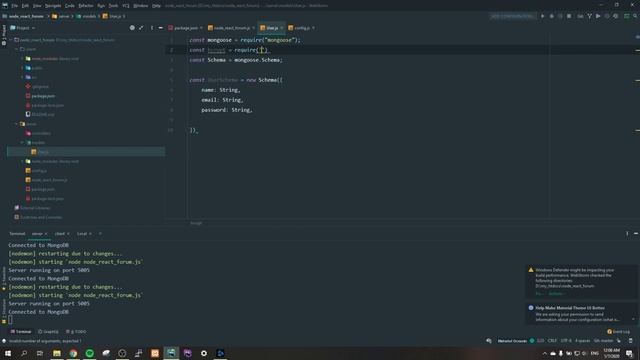The height and width of the screenshot is (360, 640).
Task: Click the Help Make Material Theme notification
Action: 580,313
